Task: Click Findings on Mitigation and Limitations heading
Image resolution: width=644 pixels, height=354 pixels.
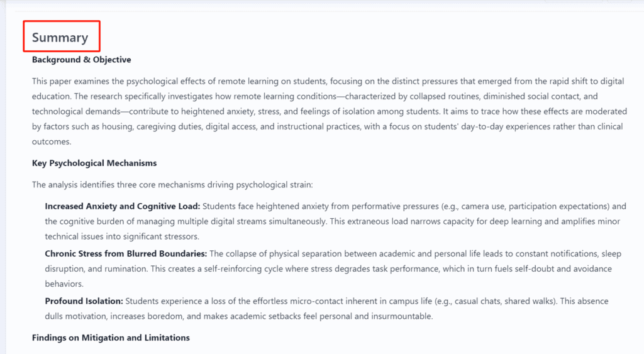Action: tap(111, 338)
